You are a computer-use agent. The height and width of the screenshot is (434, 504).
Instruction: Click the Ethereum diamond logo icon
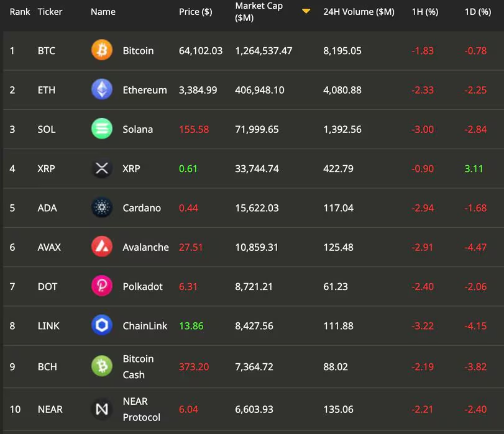[x=102, y=89]
